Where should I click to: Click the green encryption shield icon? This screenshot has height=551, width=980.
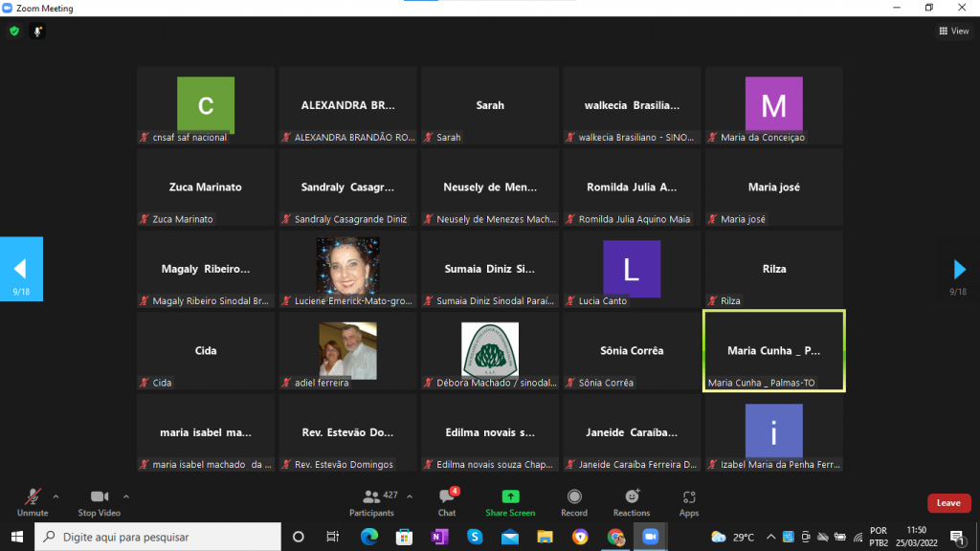coord(14,32)
